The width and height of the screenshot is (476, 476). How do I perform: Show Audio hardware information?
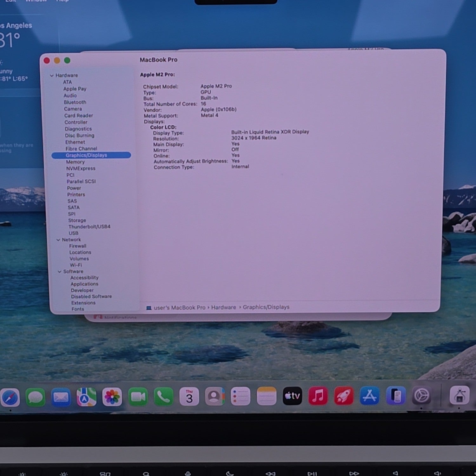coord(70,96)
